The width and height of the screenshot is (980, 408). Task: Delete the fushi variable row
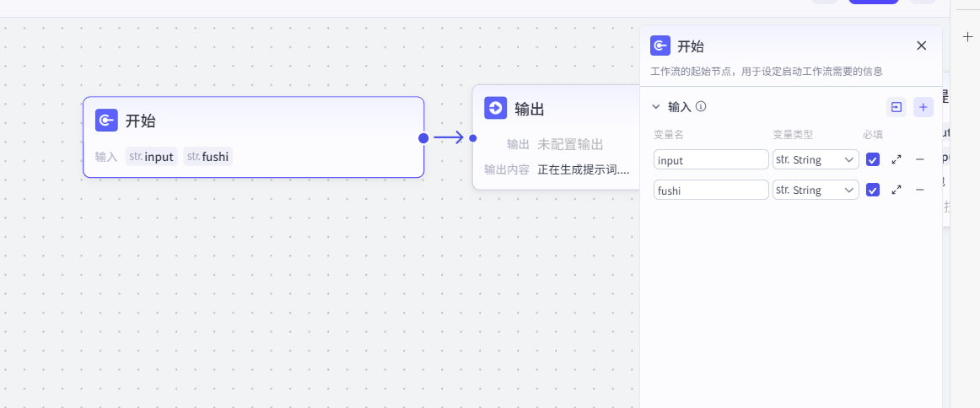pyautogui.click(x=920, y=190)
